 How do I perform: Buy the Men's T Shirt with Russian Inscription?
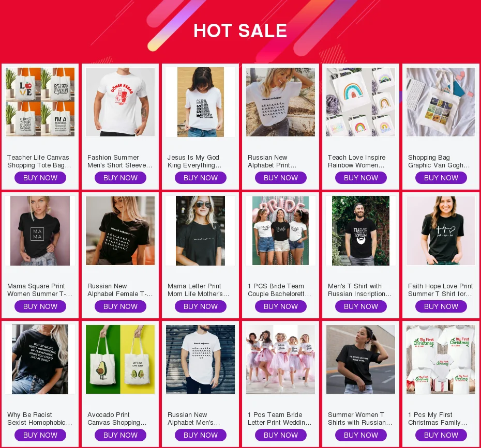point(361,306)
